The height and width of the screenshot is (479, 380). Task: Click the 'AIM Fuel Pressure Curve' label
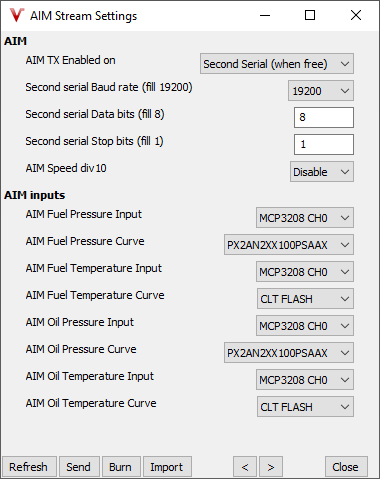click(85, 241)
